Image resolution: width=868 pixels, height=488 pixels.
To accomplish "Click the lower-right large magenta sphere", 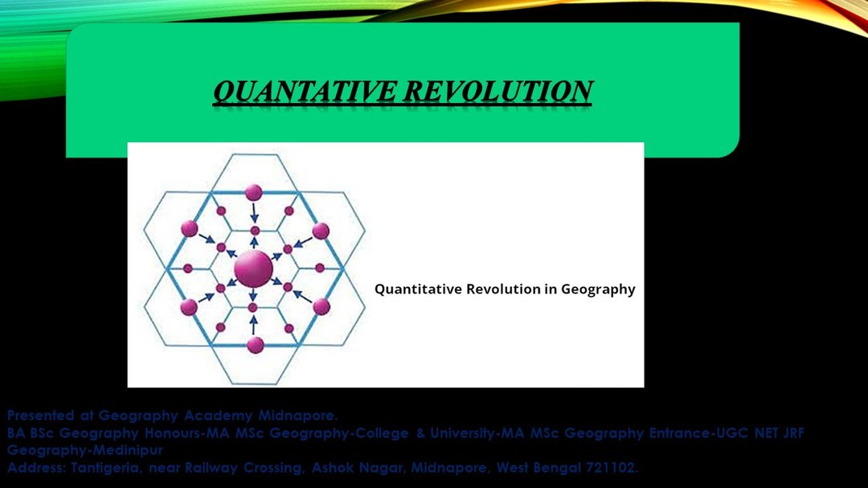I will pos(321,306).
